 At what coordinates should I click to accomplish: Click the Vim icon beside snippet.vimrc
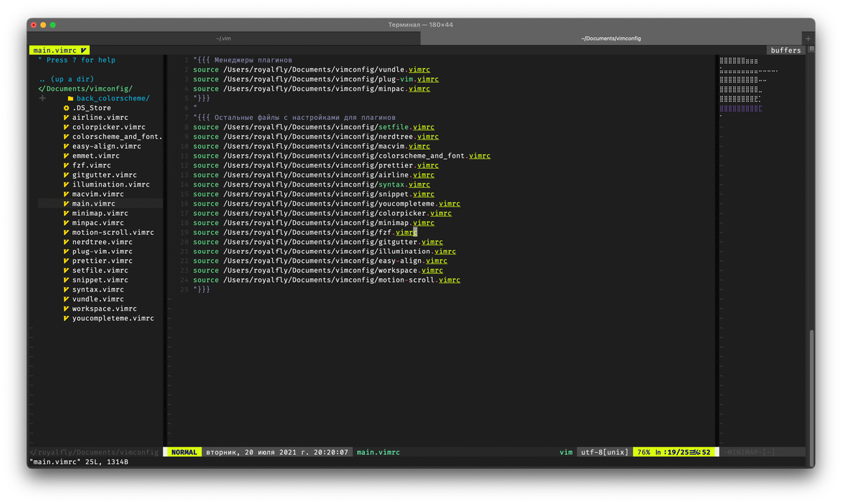click(x=66, y=280)
